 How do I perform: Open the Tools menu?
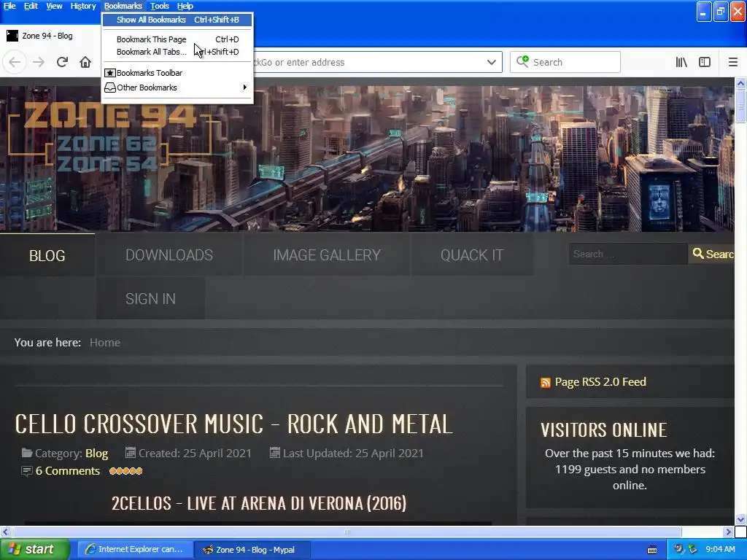pos(160,6)
